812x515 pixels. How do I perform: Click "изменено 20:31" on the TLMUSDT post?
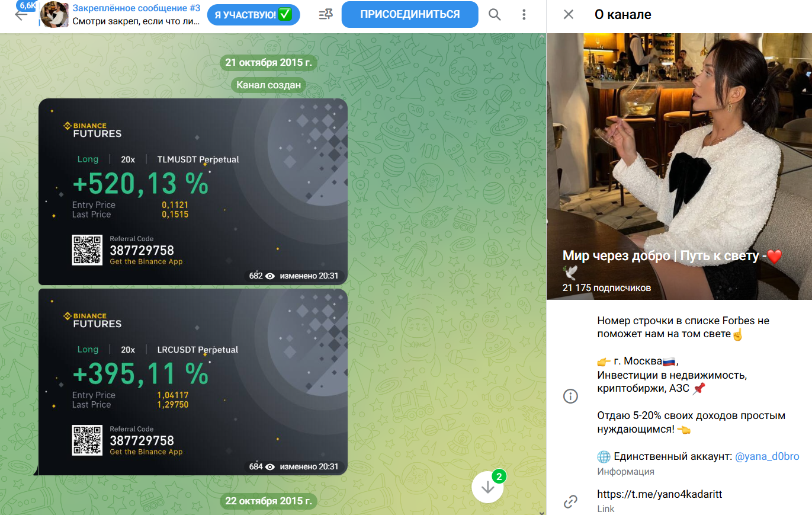pos(309,276)
